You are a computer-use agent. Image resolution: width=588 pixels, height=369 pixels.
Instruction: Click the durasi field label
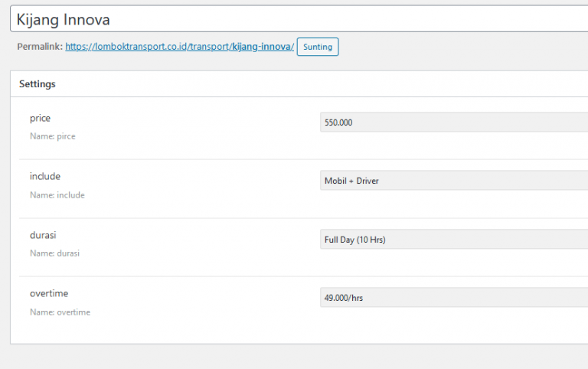(x=43, y=235)
